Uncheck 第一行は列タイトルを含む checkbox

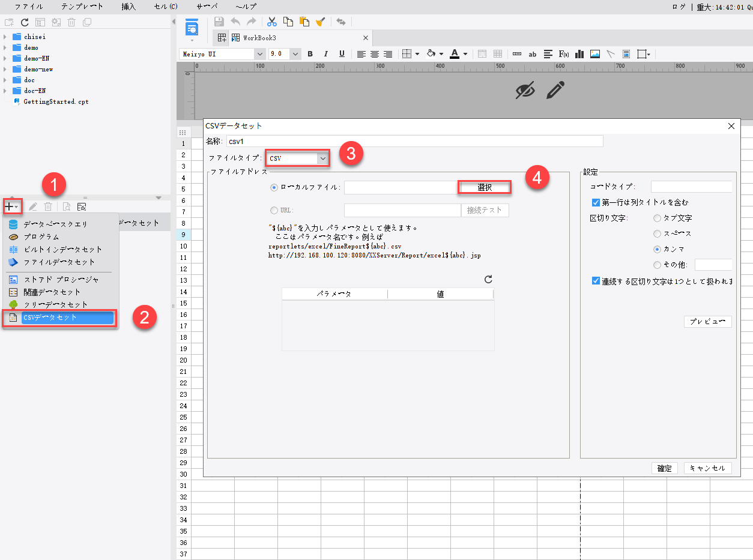(596, 202)
